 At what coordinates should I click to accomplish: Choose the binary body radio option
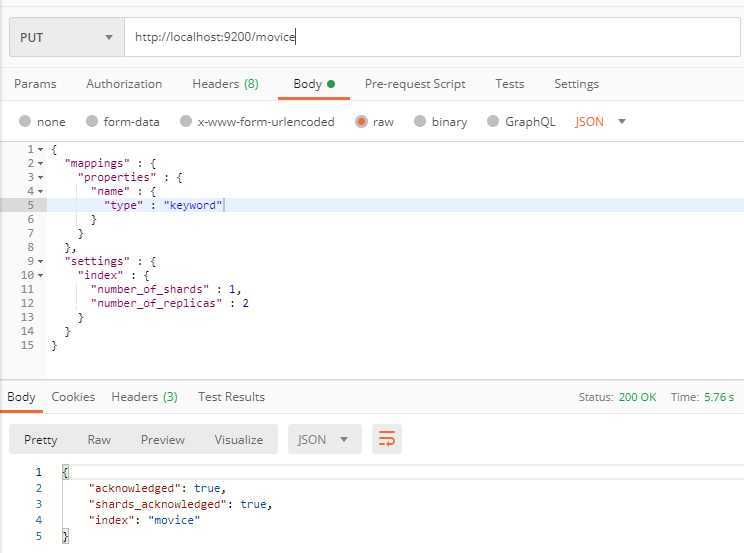(x=420, y=122)
